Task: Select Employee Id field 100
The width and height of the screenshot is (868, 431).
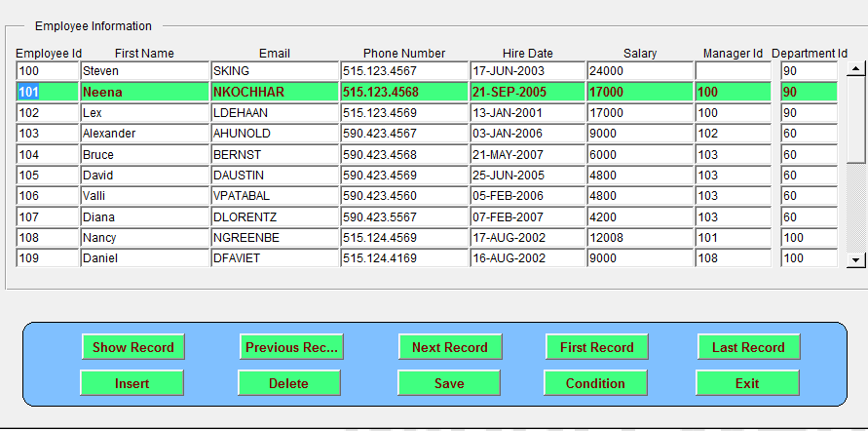Action: [x=48, y=71]
